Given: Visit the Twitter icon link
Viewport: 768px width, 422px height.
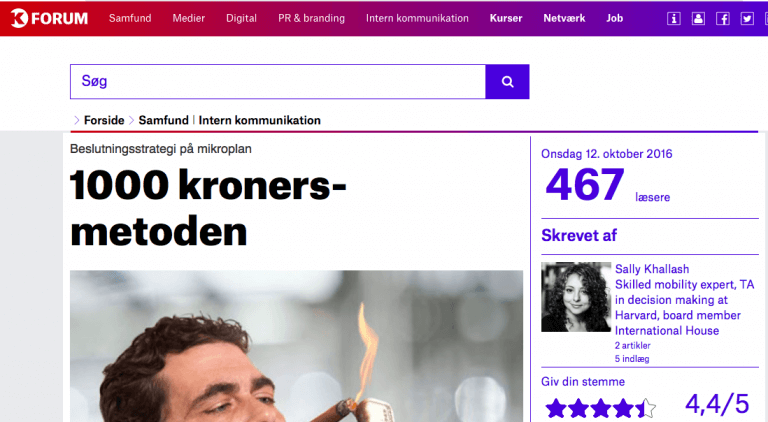Looking at the screenshot, I should pyautogui.click(x=747, y=19).
